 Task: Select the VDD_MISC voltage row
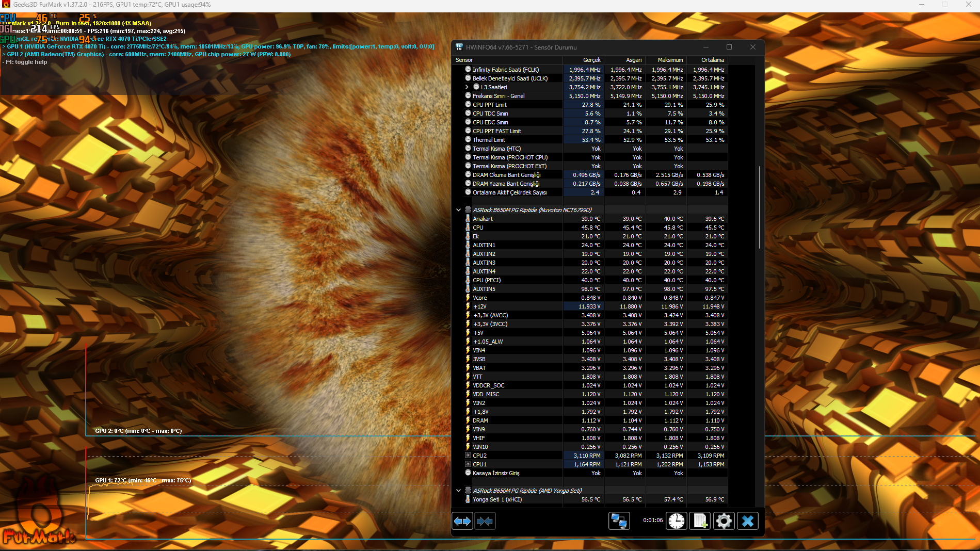(x=590, y=394)
